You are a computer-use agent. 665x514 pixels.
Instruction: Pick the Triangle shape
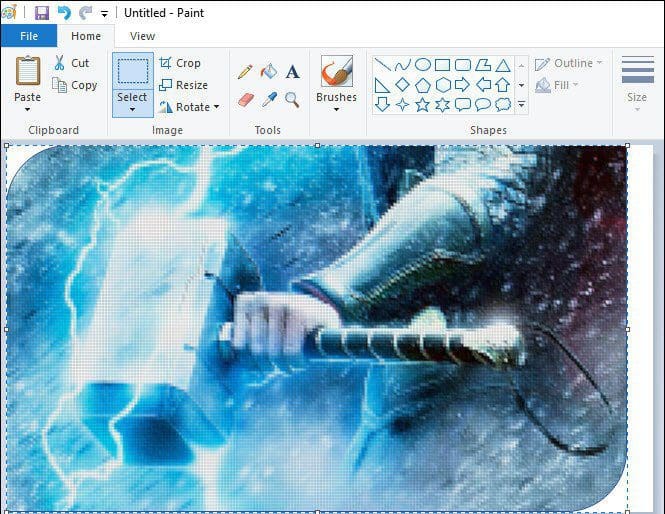[x=503, y=65]
